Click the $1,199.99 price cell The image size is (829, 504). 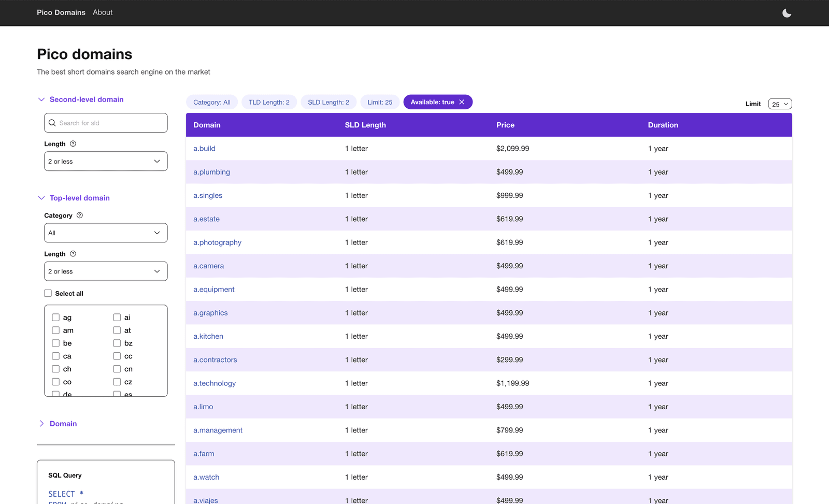512,383
